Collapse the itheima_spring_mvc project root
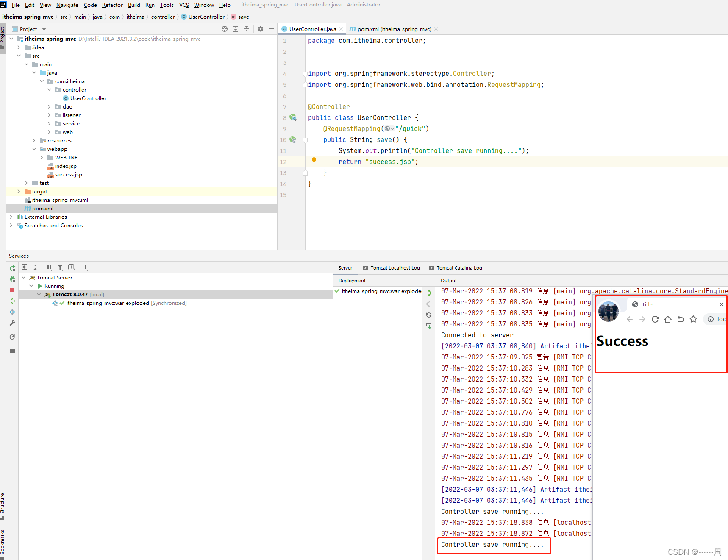This screenshot has height=560, width=728. (11, 39)
